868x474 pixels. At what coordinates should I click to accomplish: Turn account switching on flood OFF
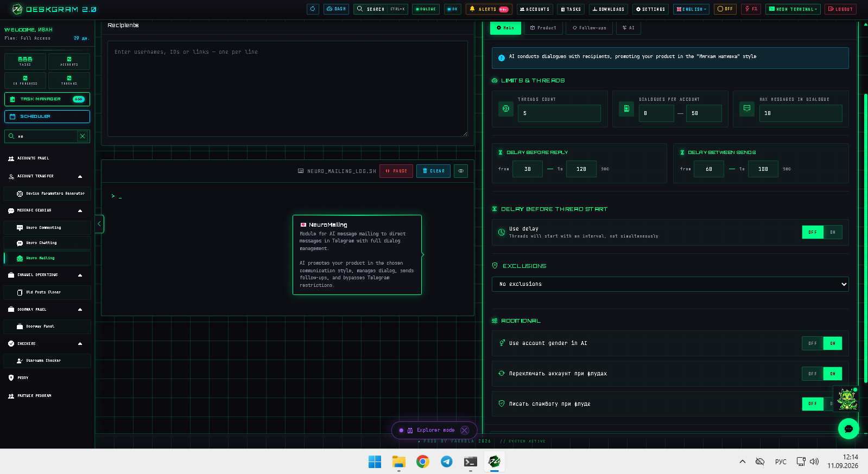[x=813, y=374]
